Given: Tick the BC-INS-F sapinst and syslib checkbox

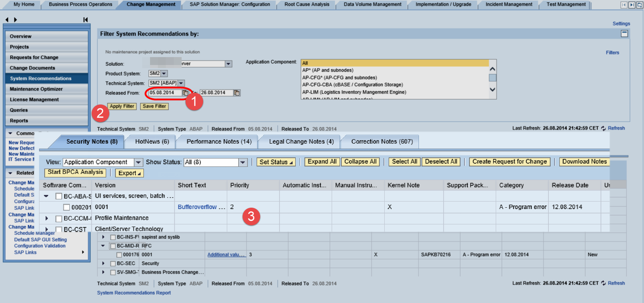Looking at the screenshot, I should coord(113,237).
